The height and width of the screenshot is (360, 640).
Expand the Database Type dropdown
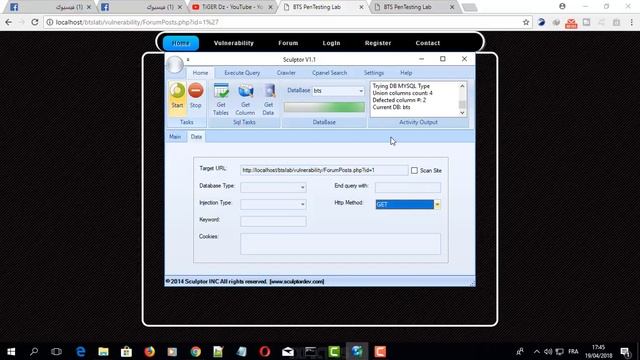pyautogui.click(x=302, y=187)
